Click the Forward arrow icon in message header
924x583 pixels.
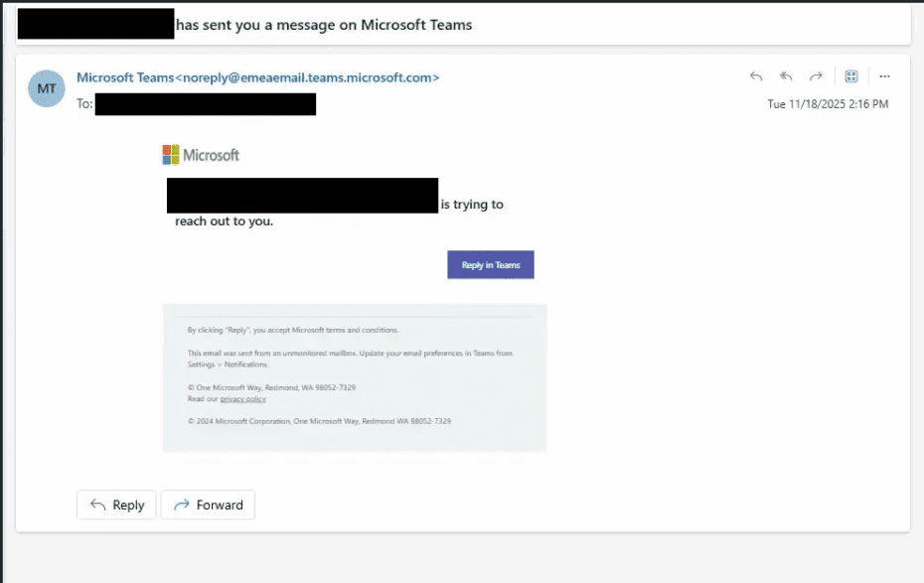[x=816, y=76]
